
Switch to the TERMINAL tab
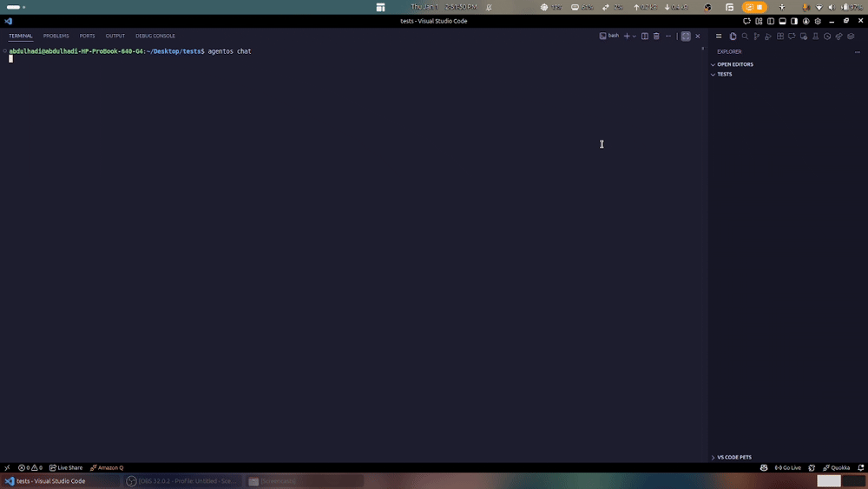(x=21, y=36)
